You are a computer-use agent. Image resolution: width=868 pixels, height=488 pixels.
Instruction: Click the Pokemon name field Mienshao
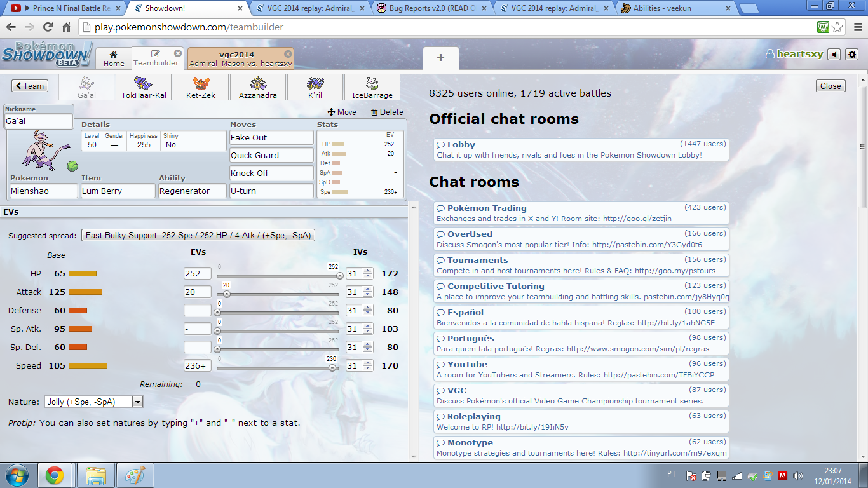click(44, 191)
